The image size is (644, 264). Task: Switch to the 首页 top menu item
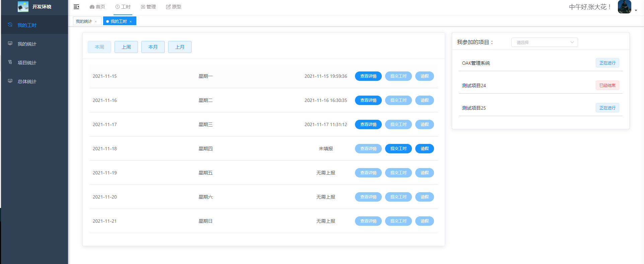tap(97, 7)
